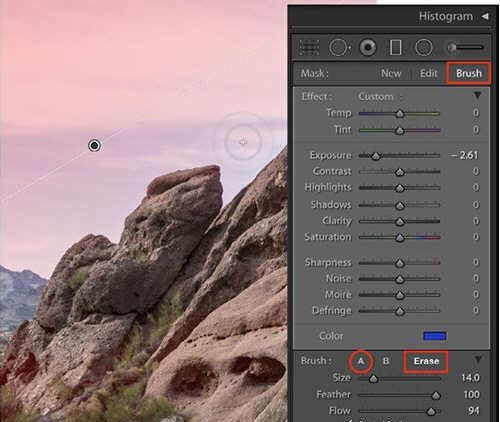Click the Contrast value 0
The height and width of the screenshot is (422, 500).
(476, 171)
